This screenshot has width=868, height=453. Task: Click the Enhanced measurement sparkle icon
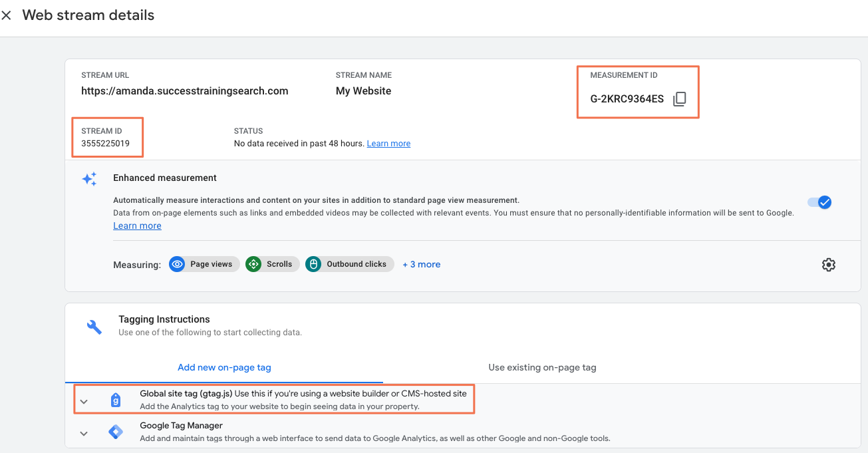point(90,179)
